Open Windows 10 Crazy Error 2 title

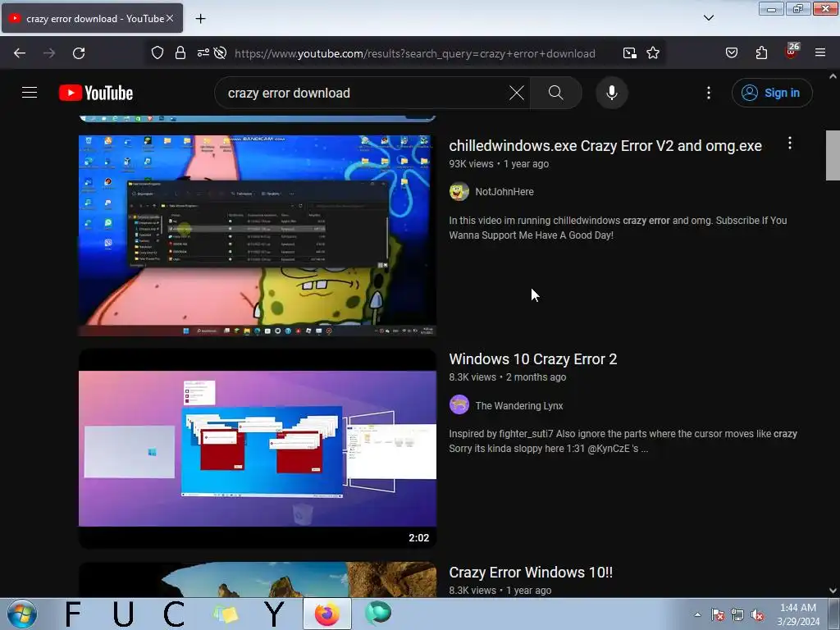(x=533, y=359)
